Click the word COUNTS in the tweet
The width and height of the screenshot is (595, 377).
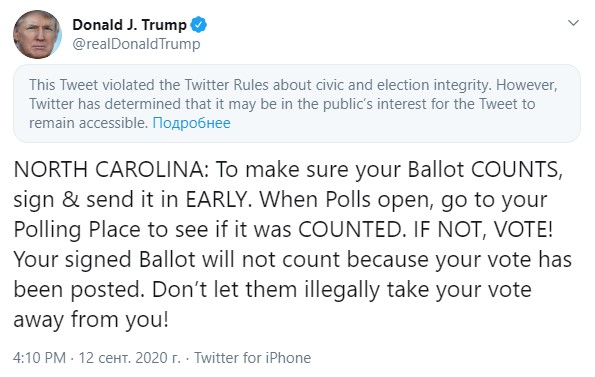(x=517, y=170)
